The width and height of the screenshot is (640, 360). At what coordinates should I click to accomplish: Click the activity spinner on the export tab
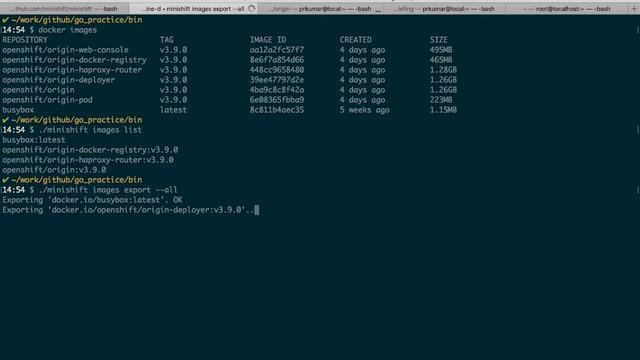pos(252,8)
